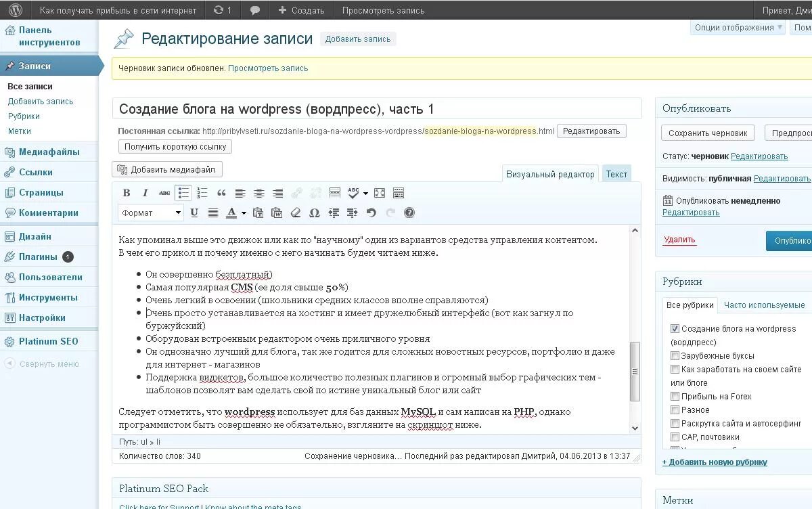Image resolution: width=812 pixels, height=509 pixels.
Task: Toggle bold formatting in the editor toolbar
Action: (x=127, y=193)
